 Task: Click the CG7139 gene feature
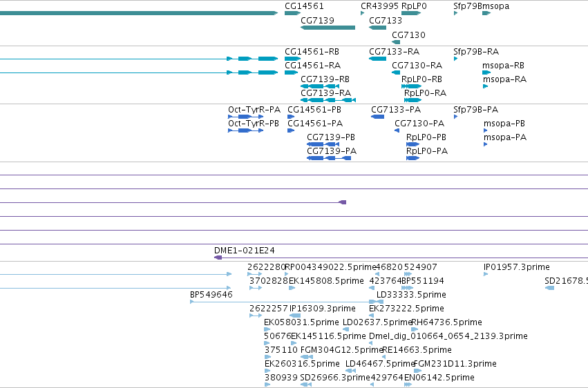[328, 28]
